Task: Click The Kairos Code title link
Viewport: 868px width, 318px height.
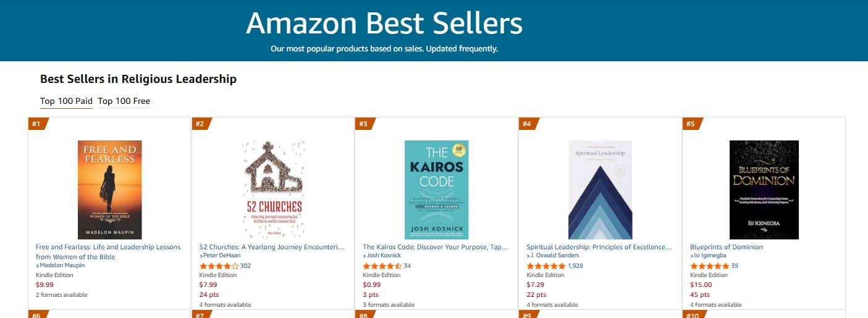Action: 435,247
